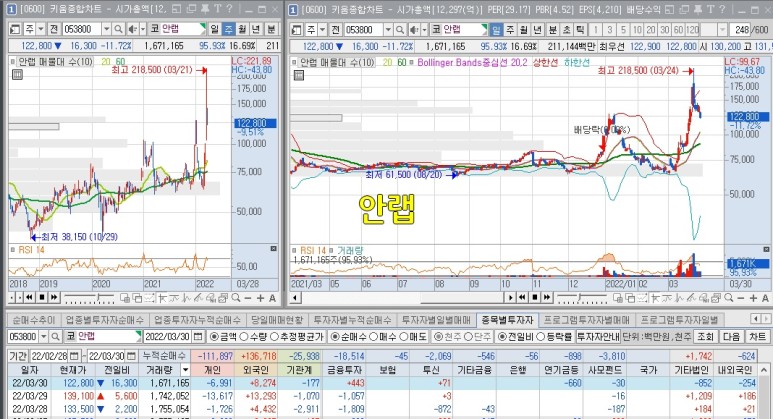Expand speaker dropdown arrow in right chart
The image size is (773, 419).
(424, 30)
